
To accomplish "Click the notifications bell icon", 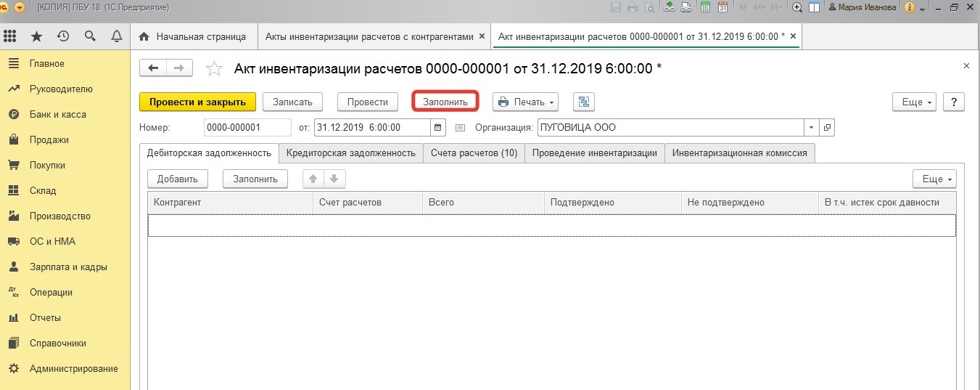I will tap(116, 36).
